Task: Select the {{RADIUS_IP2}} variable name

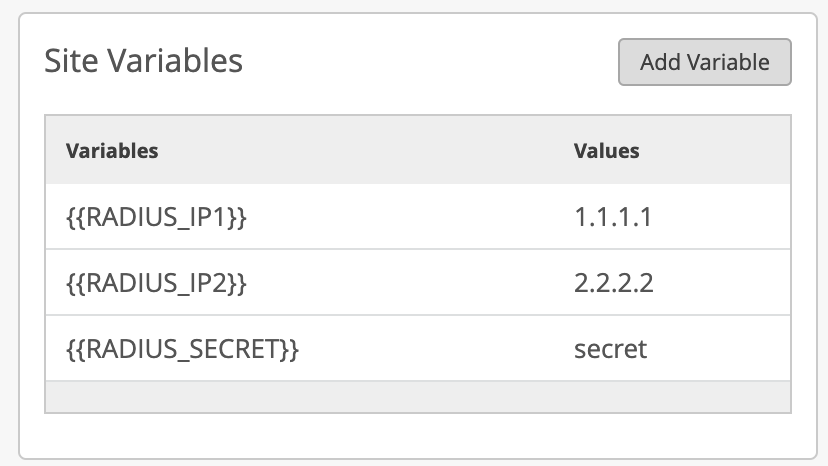Action: (x=156, y=283)
